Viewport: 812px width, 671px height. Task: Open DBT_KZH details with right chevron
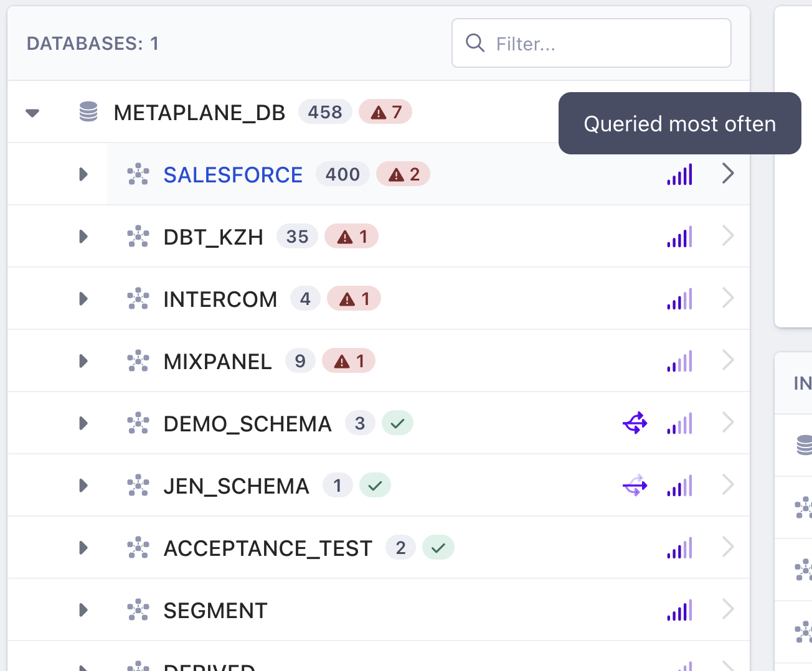tap(728, 236)
